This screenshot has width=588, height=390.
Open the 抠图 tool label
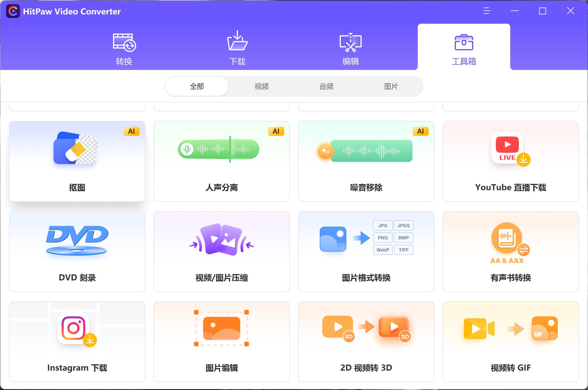77,188
